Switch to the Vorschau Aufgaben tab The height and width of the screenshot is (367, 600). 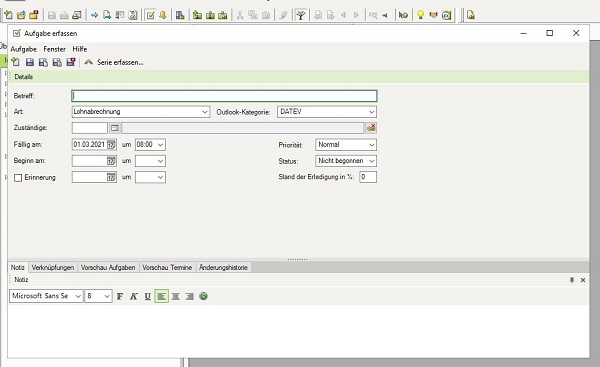click(108, 268)
